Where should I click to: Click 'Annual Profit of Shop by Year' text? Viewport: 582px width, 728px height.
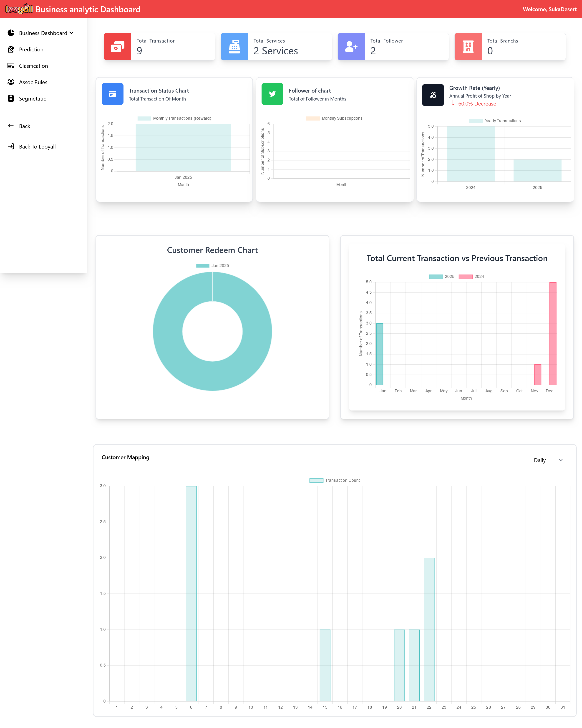480,96
